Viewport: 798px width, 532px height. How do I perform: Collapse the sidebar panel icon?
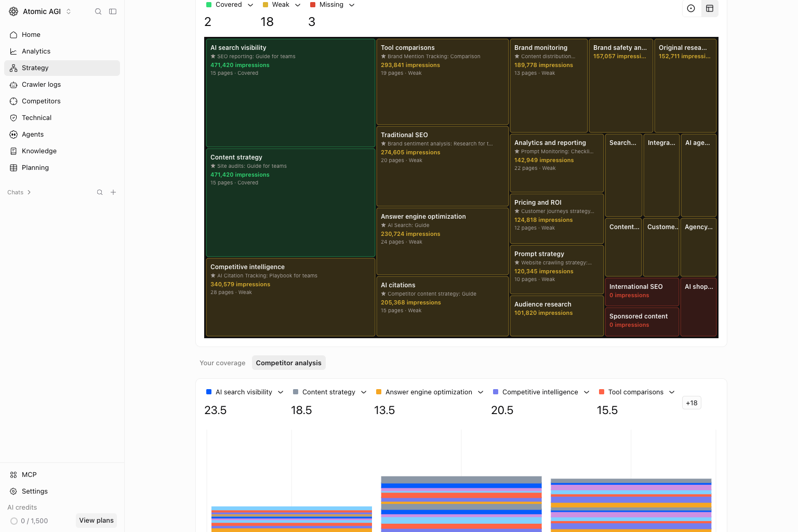[x=113, y=11]
